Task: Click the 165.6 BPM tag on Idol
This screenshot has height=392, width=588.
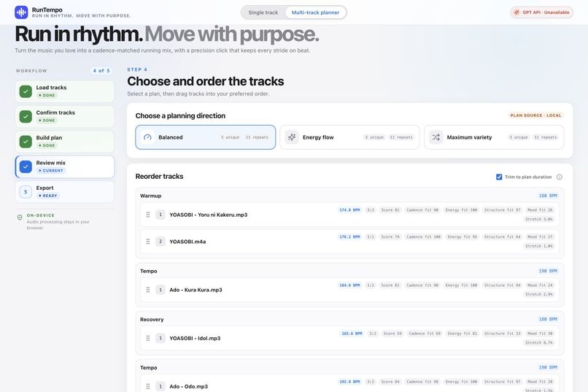Action: (352, 334)
